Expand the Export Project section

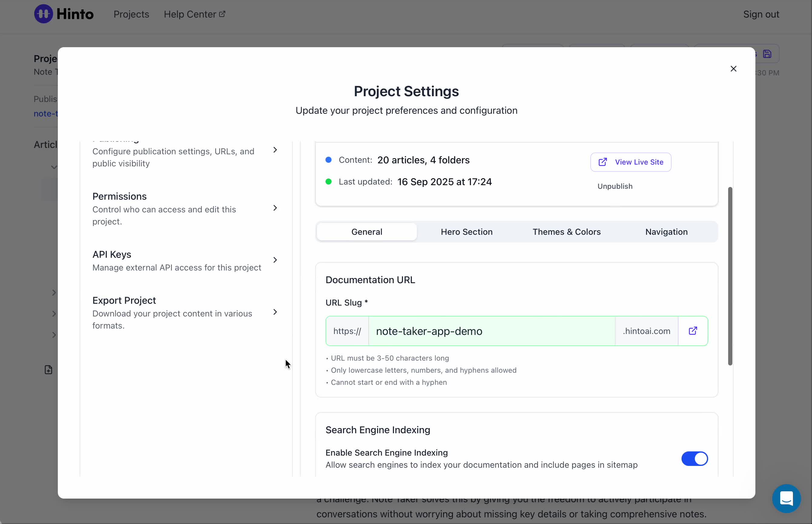(275, 312)
